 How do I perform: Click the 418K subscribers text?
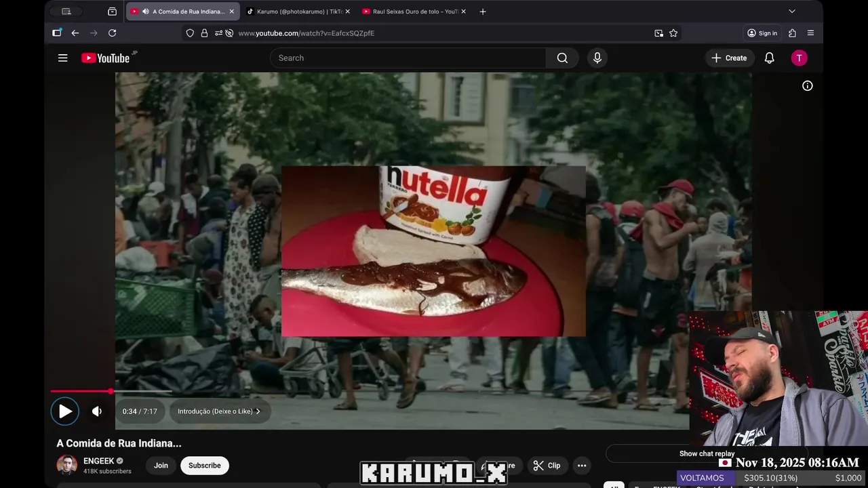pos(107,471)
